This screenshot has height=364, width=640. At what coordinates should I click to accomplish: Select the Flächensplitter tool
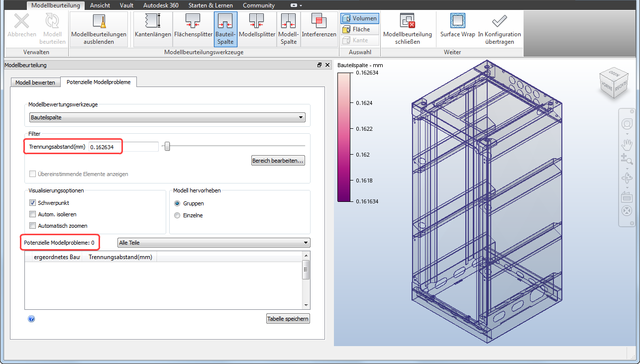[193, 29]
